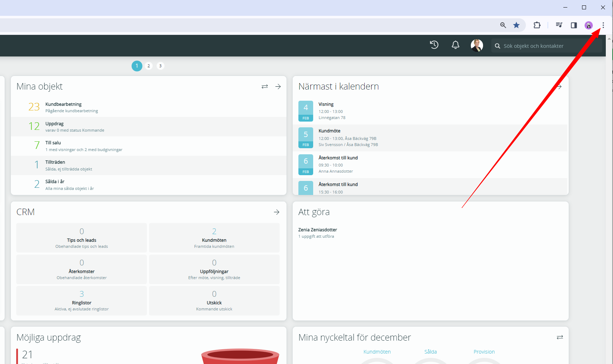Open the browser extensions puzzle icon
The image size is (613, 364).
(537, 25)
